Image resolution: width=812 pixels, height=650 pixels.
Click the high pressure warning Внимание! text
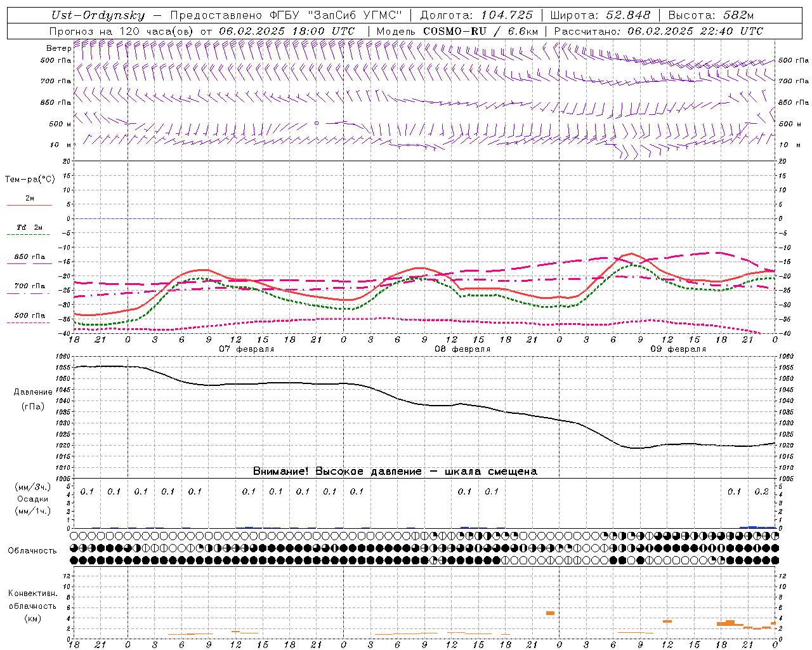click(x=395, y=471)
